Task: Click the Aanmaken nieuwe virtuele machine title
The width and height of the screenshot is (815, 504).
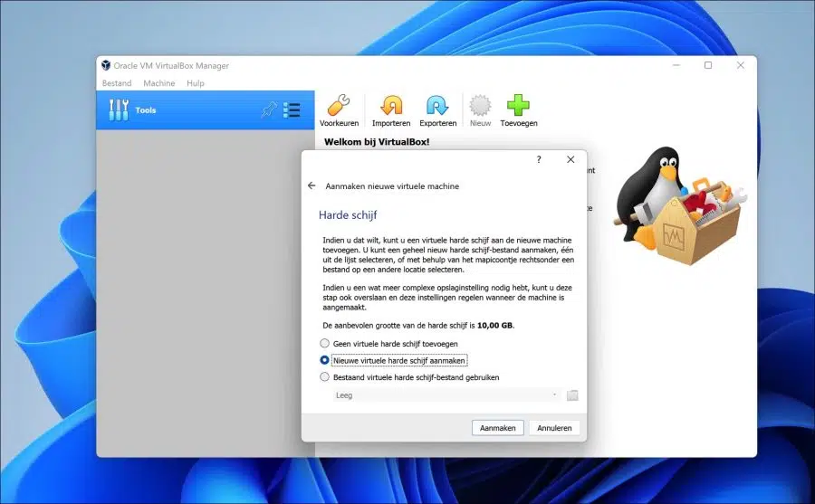Action: 392,186
